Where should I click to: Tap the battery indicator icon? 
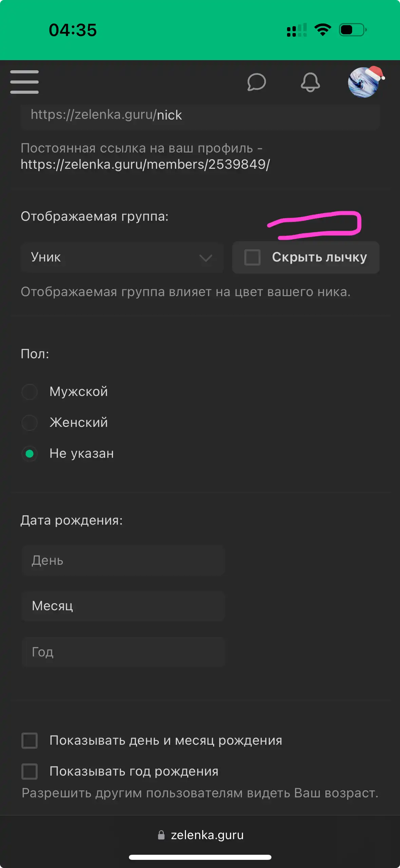pos(353,30)
